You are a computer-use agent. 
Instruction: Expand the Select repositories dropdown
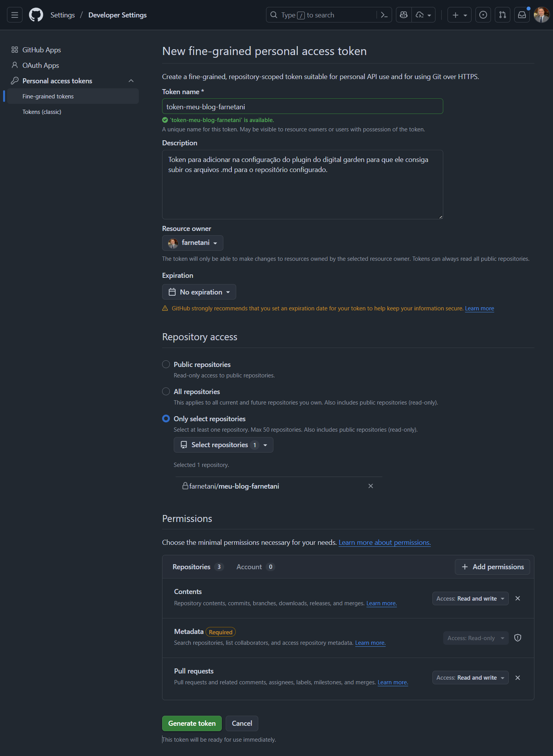coord(223,445)
